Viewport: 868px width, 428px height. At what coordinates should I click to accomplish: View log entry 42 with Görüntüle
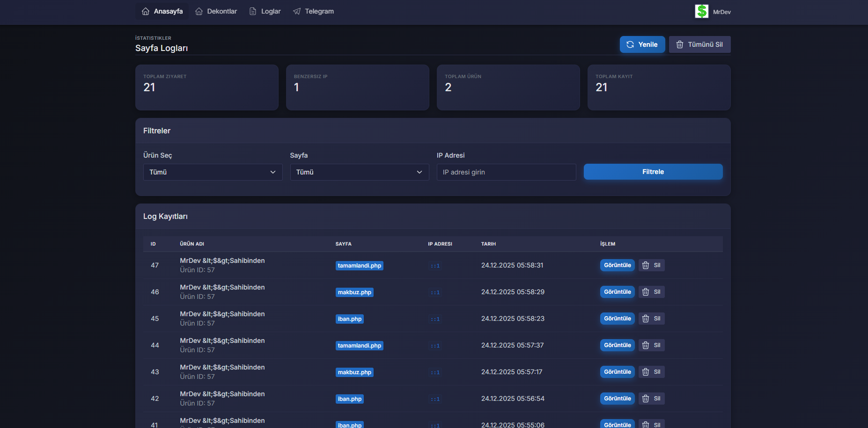click(x=618, y=399)
